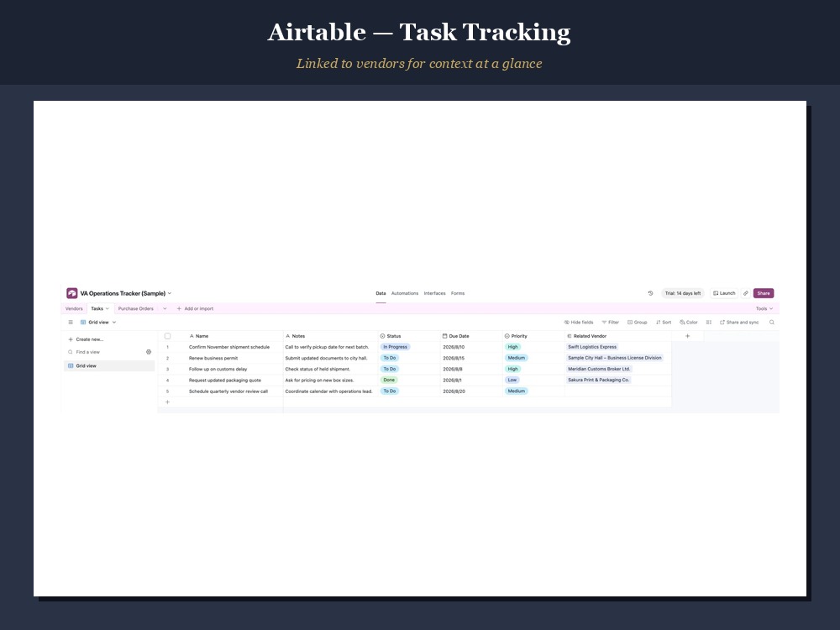This screenshot has width=840, height=630.
Task: Click the Notes column header
Action: coord(330,336)
